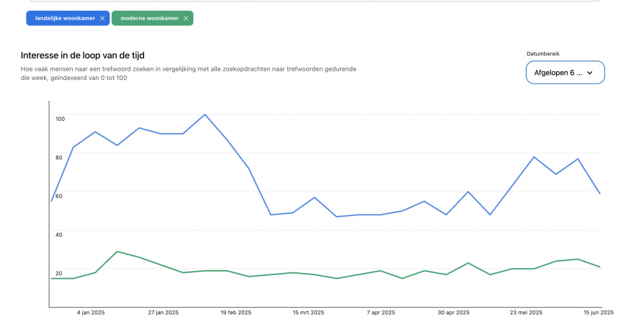Screen dimensions: 644x322
Task: Select the 4 jan 2025 axis label
Action: click(91, 313)
